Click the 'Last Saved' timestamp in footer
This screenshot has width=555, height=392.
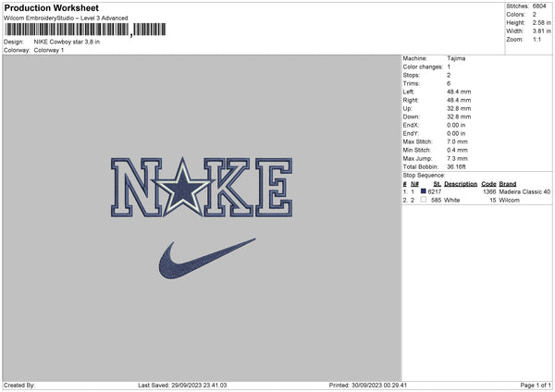click(x=182, y=386)
